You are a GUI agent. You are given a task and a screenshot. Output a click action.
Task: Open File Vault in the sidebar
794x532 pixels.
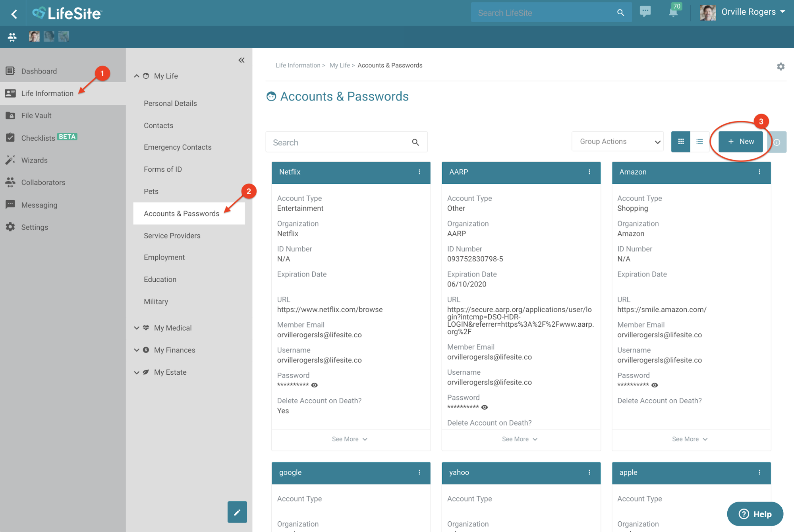pyautogui.click(x=63, y=116)
